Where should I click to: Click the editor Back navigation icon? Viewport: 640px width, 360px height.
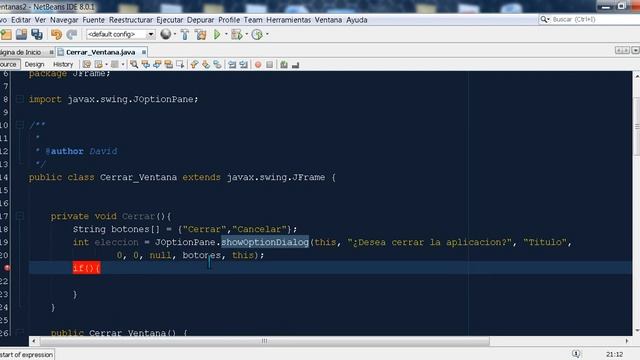(x=98, y=64)
